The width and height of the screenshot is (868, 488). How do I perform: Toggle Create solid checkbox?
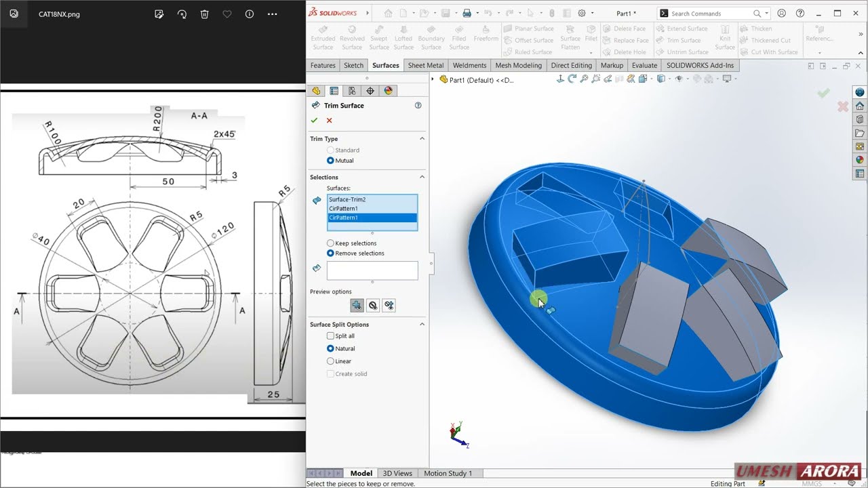(x=330, y=373)
